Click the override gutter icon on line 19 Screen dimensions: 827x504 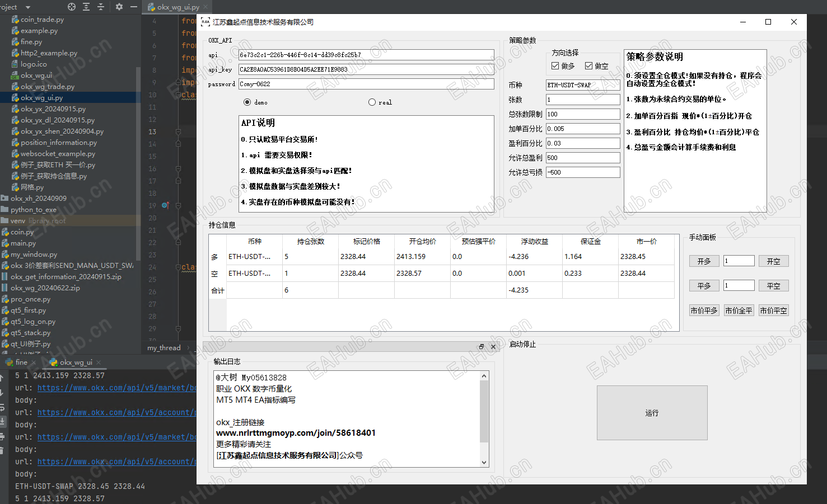(x=165, y=205)
